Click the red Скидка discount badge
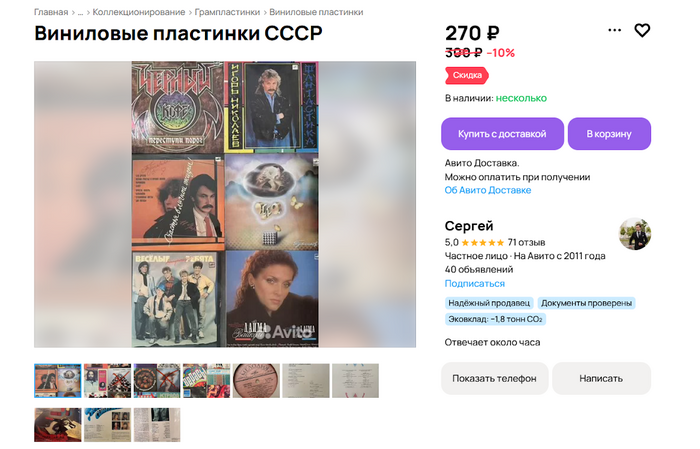This screenshot has height=449, width=700. [467, 75]
